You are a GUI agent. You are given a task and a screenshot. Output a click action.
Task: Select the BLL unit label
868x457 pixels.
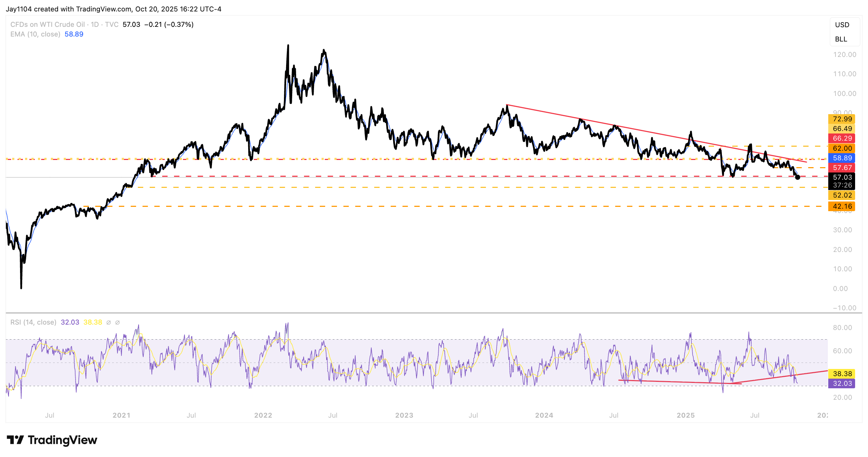tap(841, 39)
